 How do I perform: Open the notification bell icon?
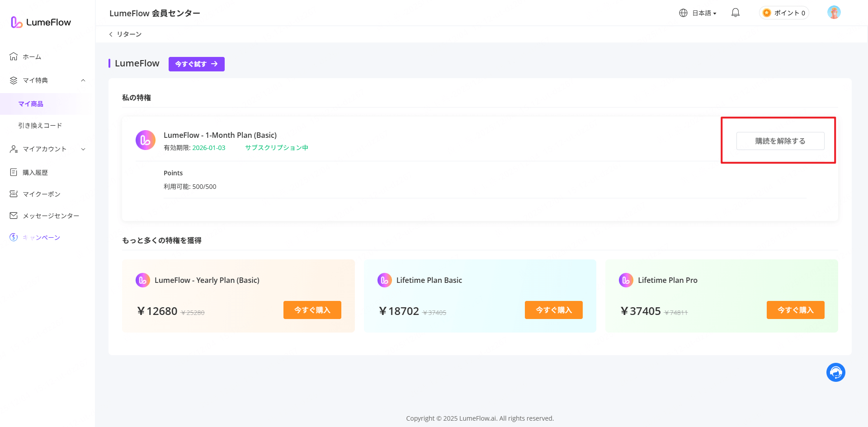(x=735, y=12)
